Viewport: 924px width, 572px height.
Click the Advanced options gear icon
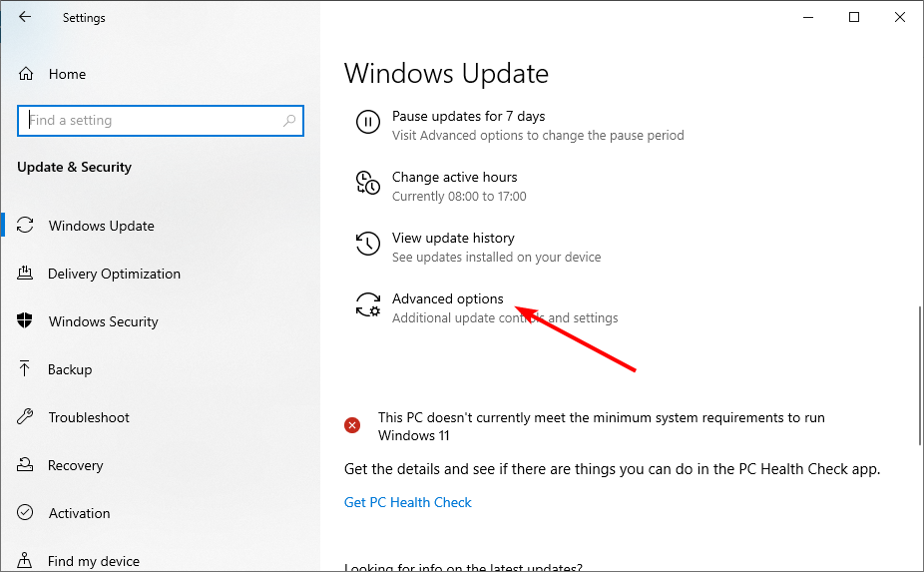(367, 305)
